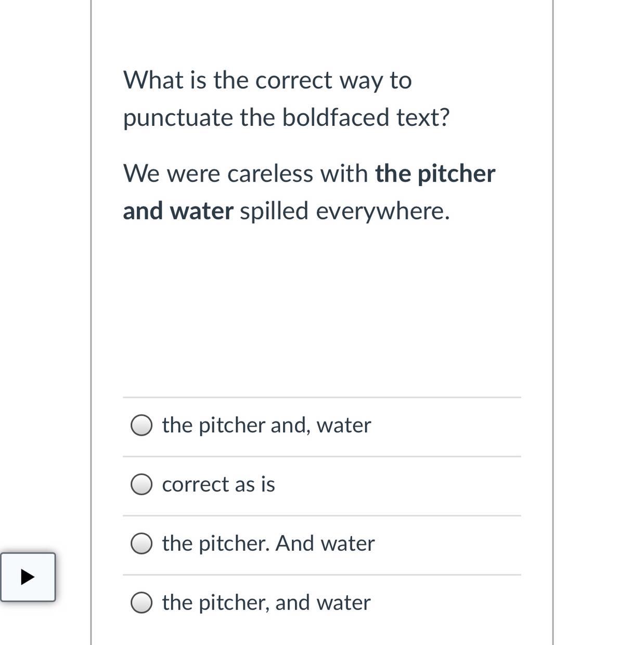Screen dimensions: 644x645
Task: Click the answer text 'the pitcher and, water'
Action: [266, 425]
